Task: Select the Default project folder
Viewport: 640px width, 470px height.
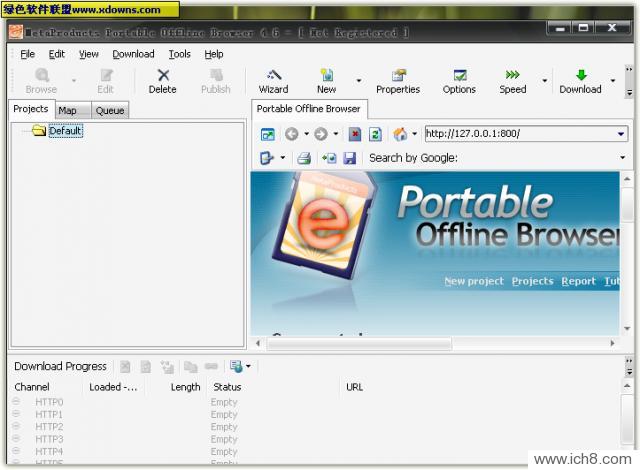Action: (65, 131)
